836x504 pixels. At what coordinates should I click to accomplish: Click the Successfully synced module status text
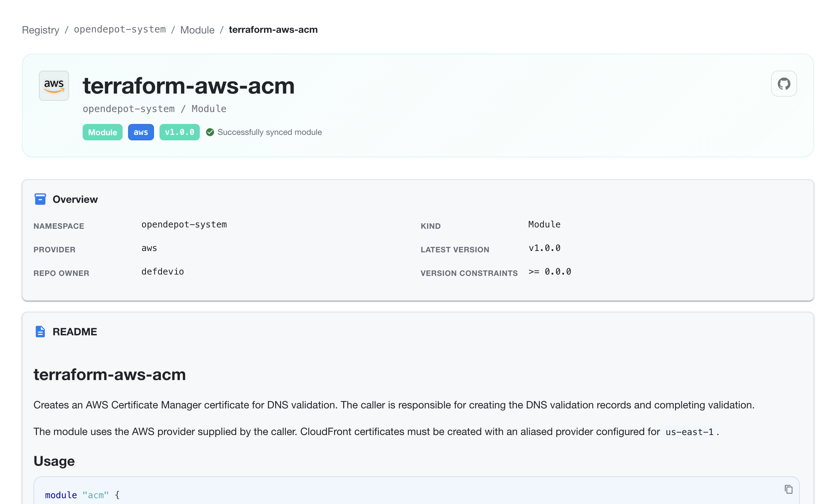click(x=269, y=132)
